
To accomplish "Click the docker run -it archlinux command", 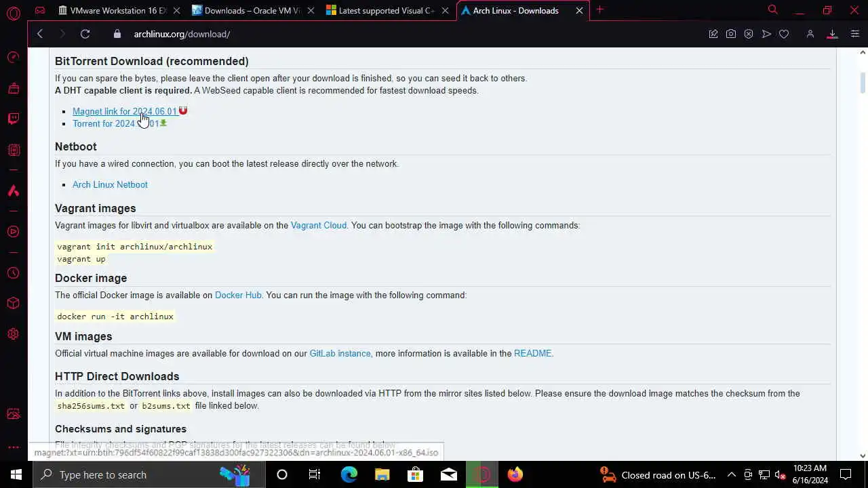I will pyautogui.click(x=115, y=317).
